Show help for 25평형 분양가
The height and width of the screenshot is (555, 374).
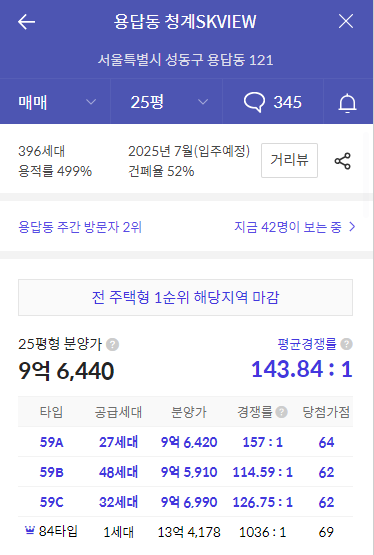[113, 344]
